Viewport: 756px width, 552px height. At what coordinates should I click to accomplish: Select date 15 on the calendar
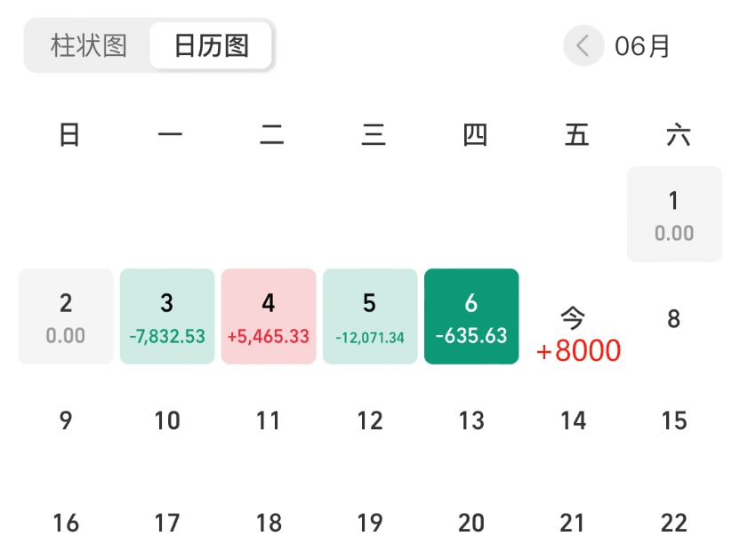(674, 420)
